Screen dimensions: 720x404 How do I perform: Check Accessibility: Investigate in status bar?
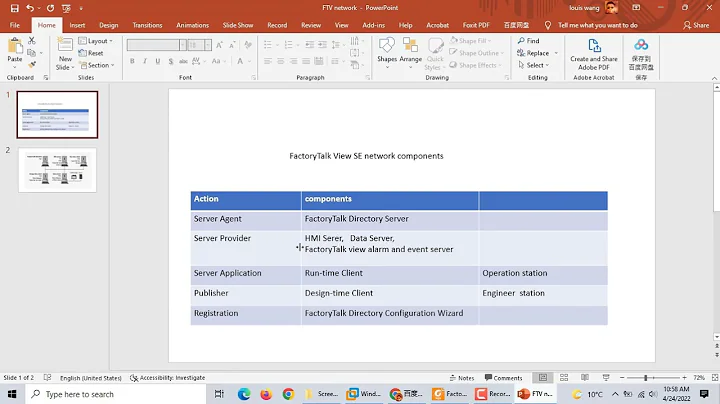pyautogui.click(x=168, y=378)
